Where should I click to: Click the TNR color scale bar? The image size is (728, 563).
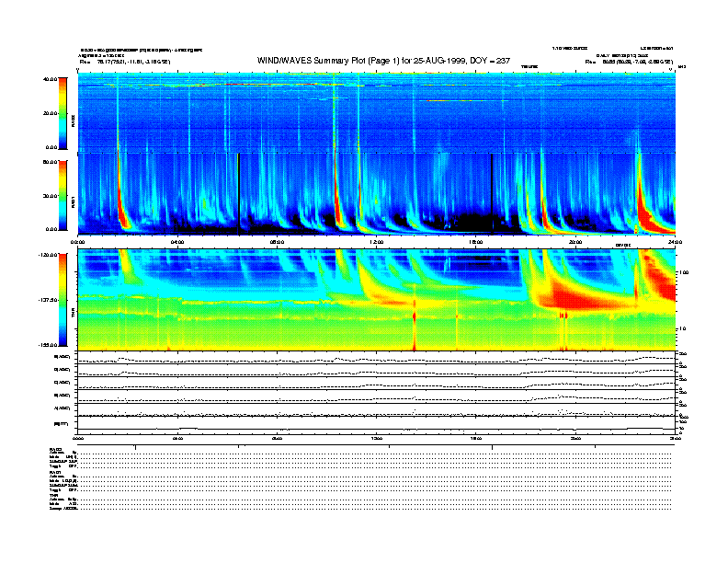click(63, 300)
